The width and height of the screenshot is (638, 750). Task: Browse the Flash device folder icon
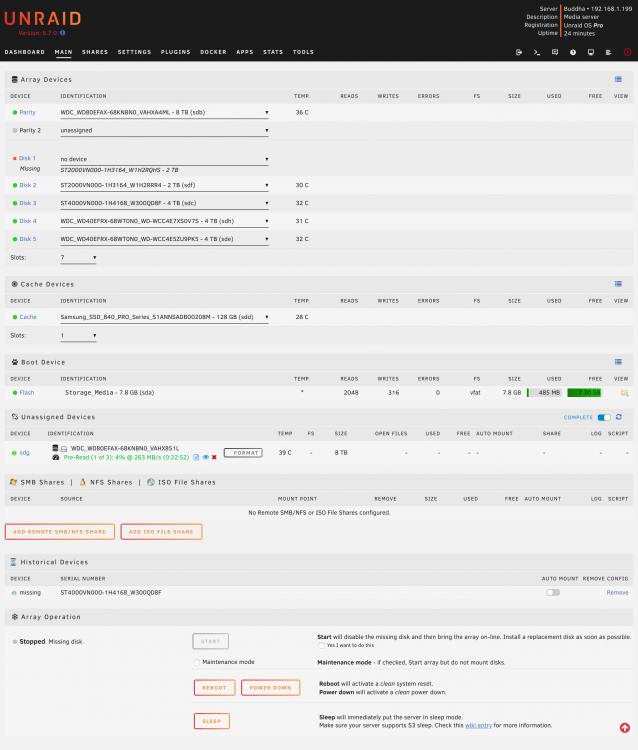tap(624, 393)
